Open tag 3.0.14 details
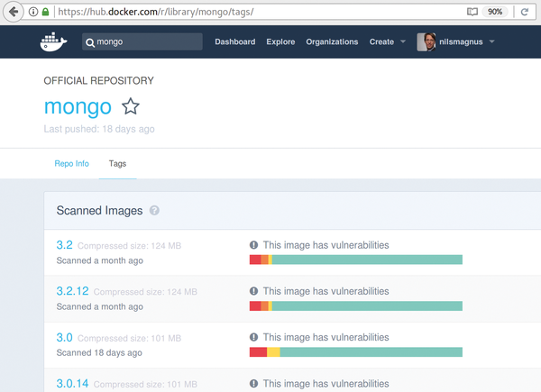 (x=72, y=383)
